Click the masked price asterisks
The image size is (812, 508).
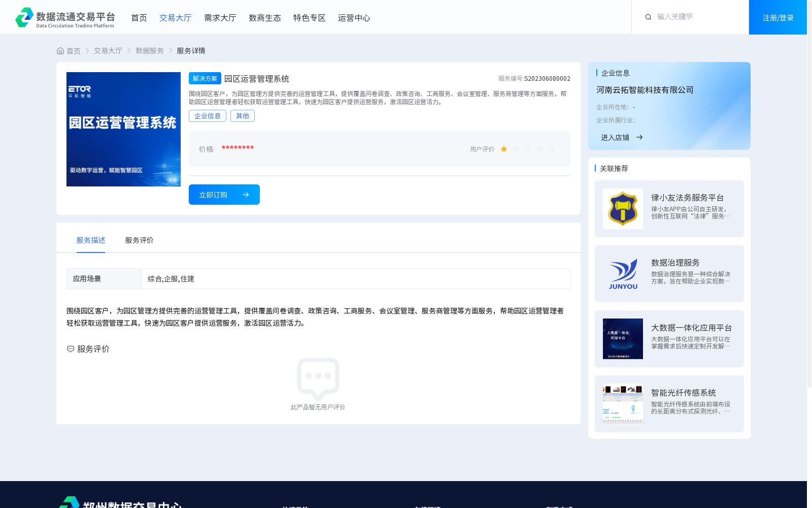click(238, 148)
